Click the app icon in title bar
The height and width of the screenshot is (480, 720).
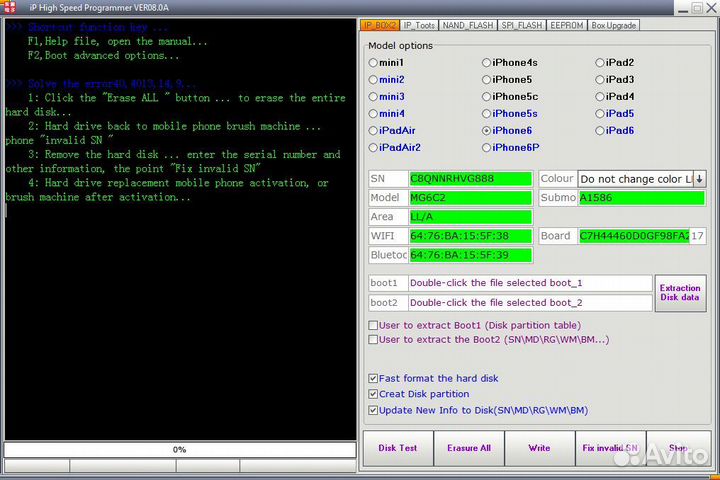pyautogui.click(x=9, y=6)
